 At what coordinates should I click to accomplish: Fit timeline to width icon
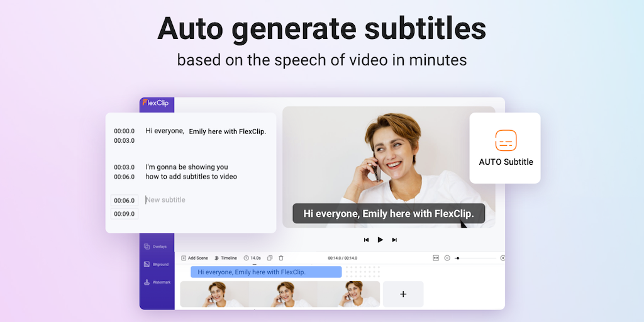[436, 258]
